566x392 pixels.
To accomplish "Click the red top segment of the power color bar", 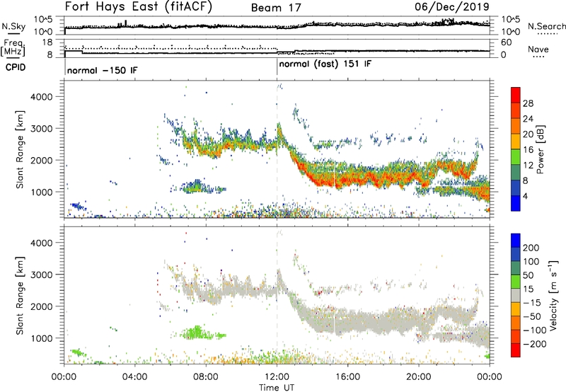I will point(516,95).
